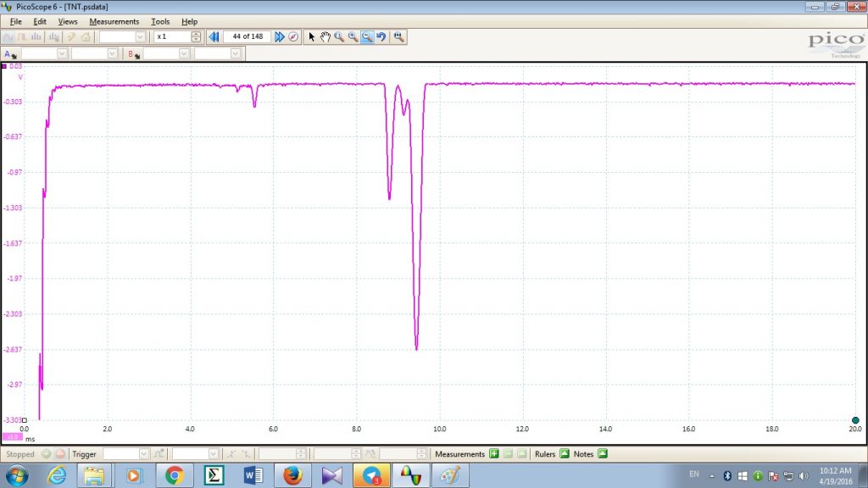Open Google Chrome from the taskbar

pos(174,475)
